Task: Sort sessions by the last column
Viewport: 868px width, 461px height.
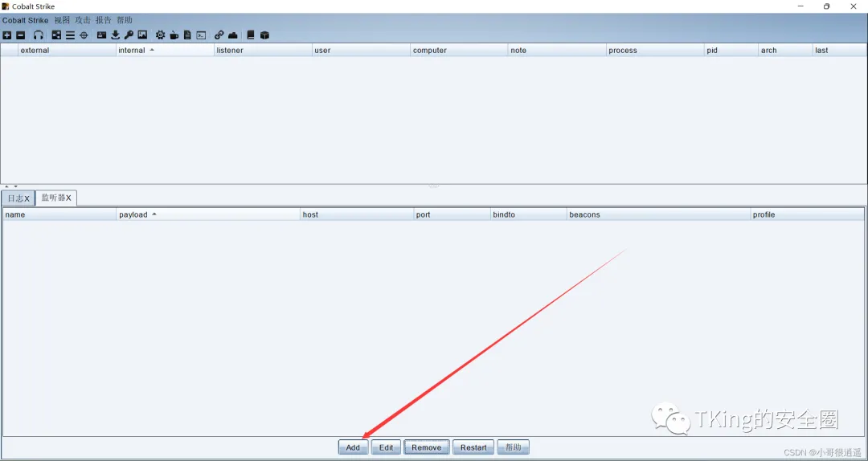Action: pos(839,50)
